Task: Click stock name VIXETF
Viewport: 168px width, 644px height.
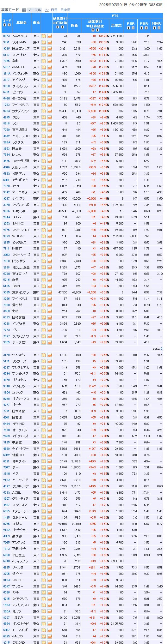Action: [18, 580]
